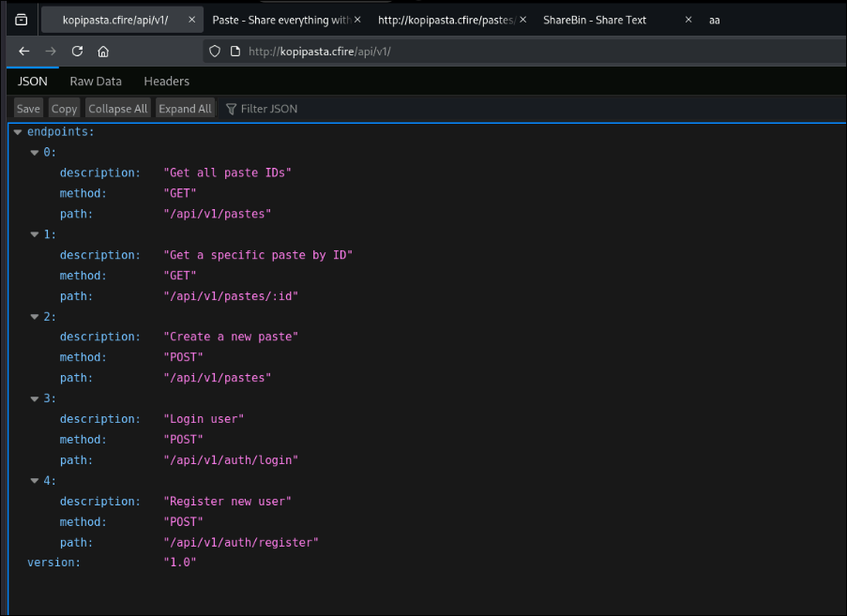Click the endpoints key label
Viewport: 847px width, 616px height.
60,131
